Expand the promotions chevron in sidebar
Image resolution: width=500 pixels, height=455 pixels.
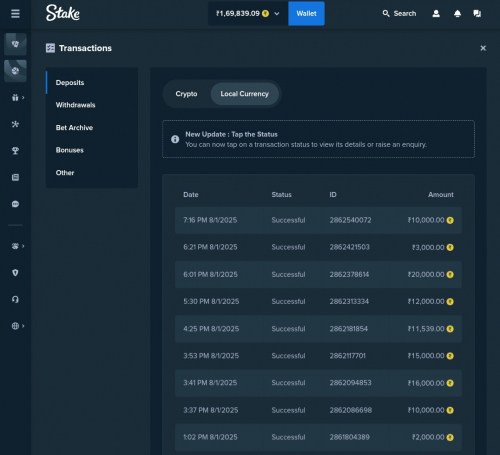(x=23, y=97)
